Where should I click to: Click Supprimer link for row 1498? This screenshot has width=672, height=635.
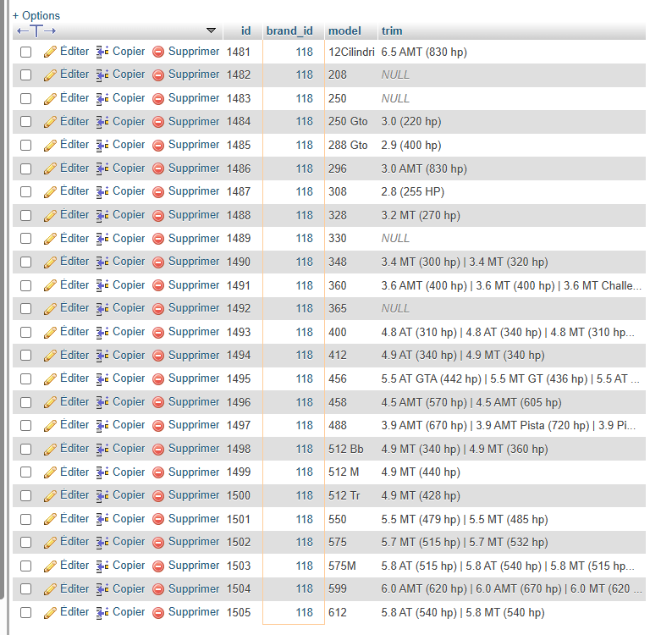pos(194,449)
